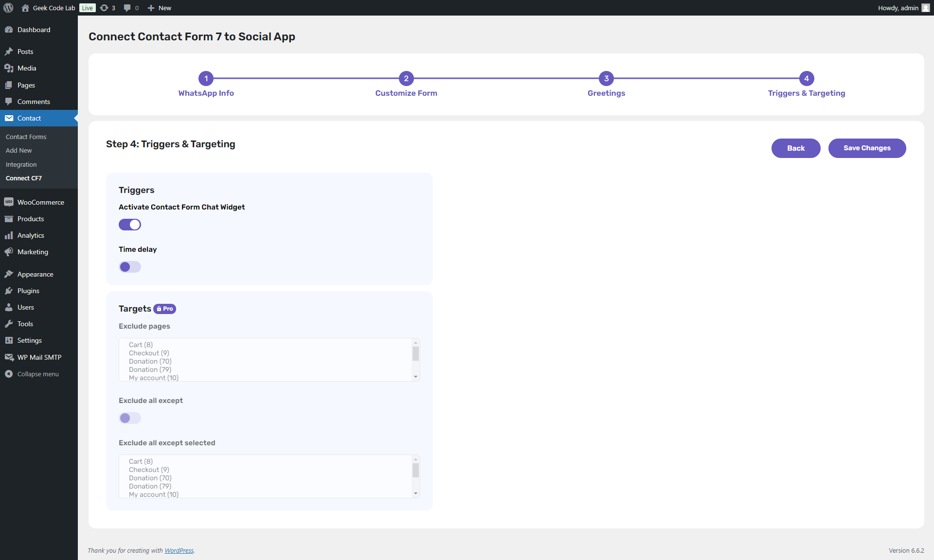
Task: Go to step 4 circle Triggers & Targeting
Action: pos(807,78)
